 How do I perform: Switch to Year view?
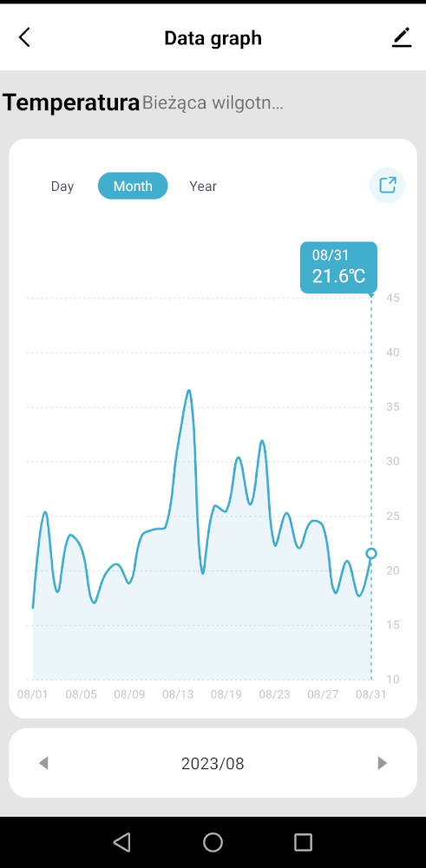tap(203, 186)
